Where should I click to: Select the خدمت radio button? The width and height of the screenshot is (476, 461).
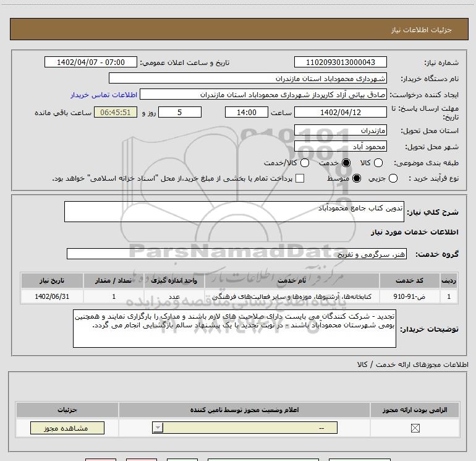click(x=346, y=163)
